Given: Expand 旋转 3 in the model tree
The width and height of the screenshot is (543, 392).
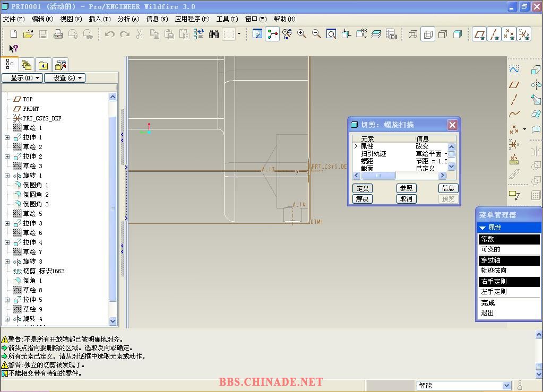Looking at the screenshot, I should point(7,262).
